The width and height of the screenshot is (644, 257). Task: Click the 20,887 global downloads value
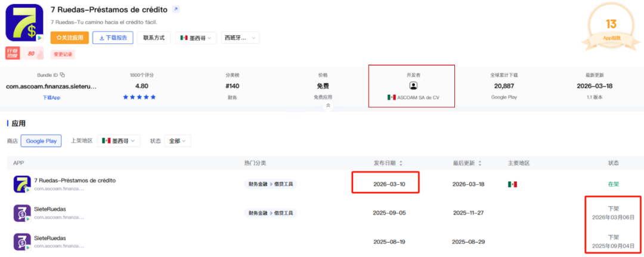(503, 86)
